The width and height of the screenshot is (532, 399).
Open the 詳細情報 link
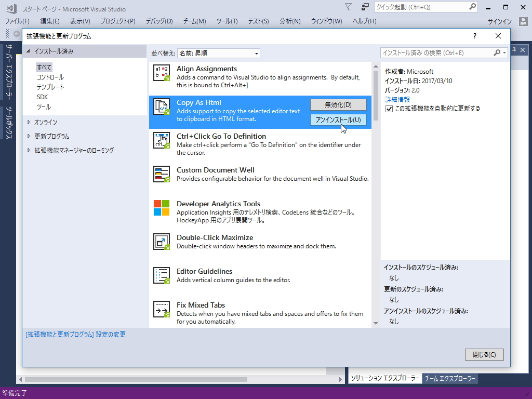[397, 99]
